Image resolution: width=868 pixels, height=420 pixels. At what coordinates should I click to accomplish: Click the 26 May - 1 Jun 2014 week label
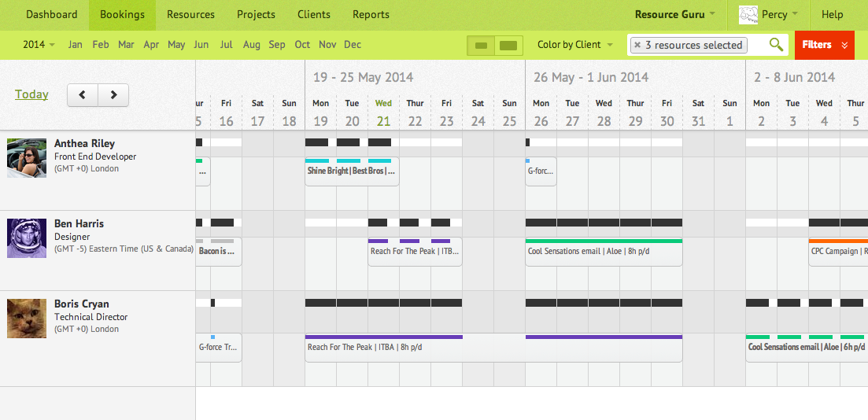click(591, 77)
